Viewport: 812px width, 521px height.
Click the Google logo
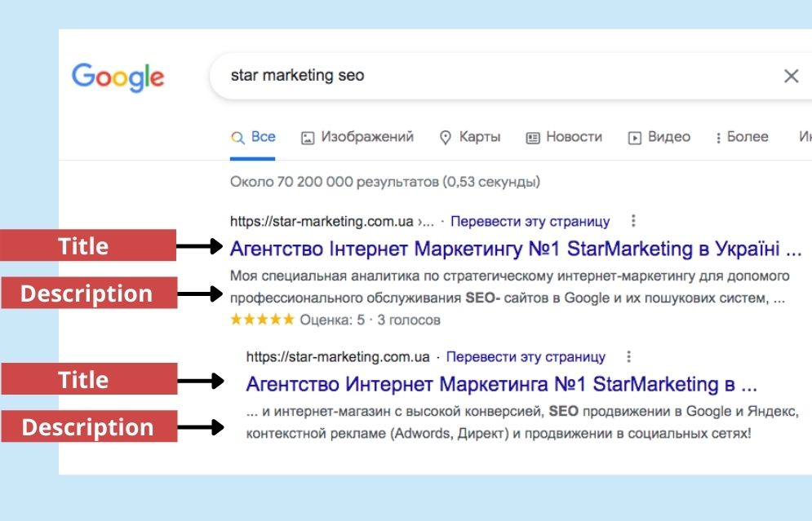(x=118, y=77)
